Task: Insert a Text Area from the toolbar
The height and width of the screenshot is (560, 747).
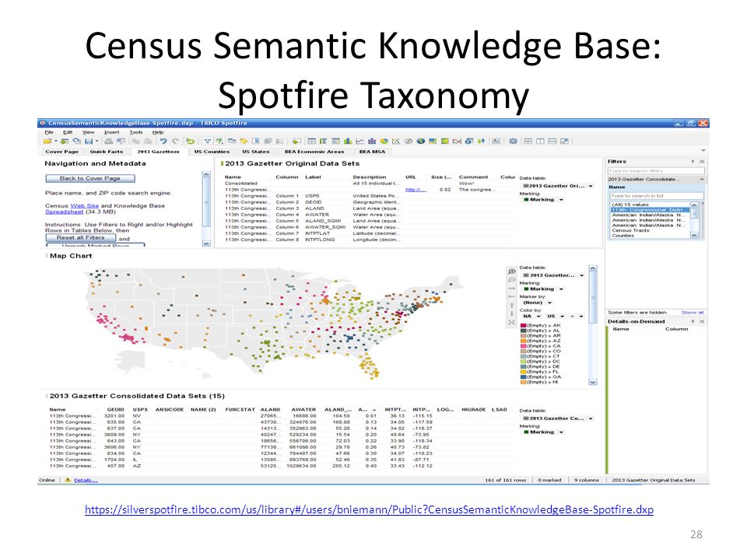Action: point(496,141)
